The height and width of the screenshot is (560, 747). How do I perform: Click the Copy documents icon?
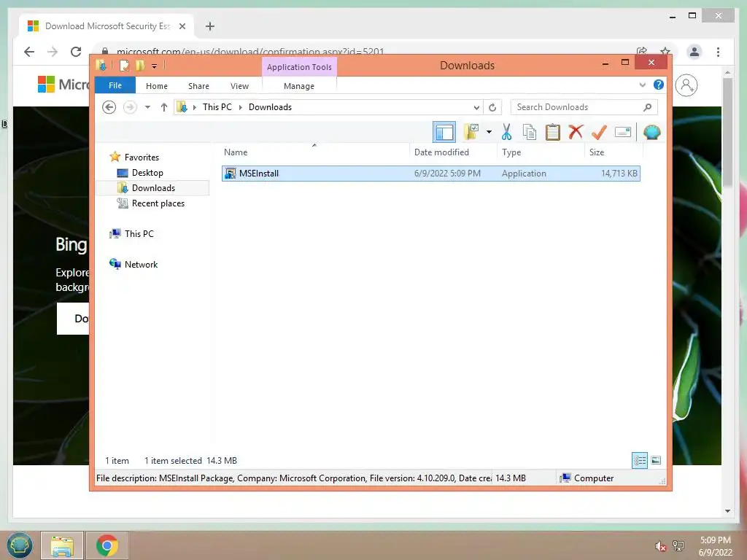[x=530, y=132]
